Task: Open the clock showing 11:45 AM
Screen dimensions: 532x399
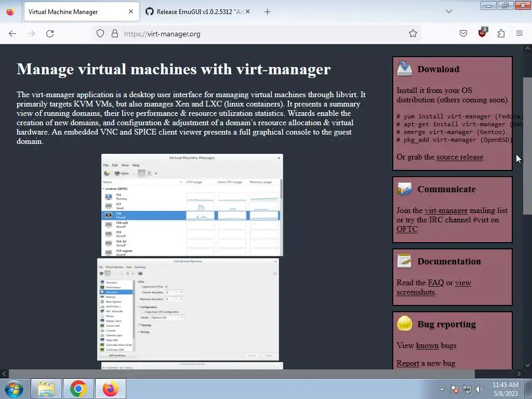Action: pos(506,389)
